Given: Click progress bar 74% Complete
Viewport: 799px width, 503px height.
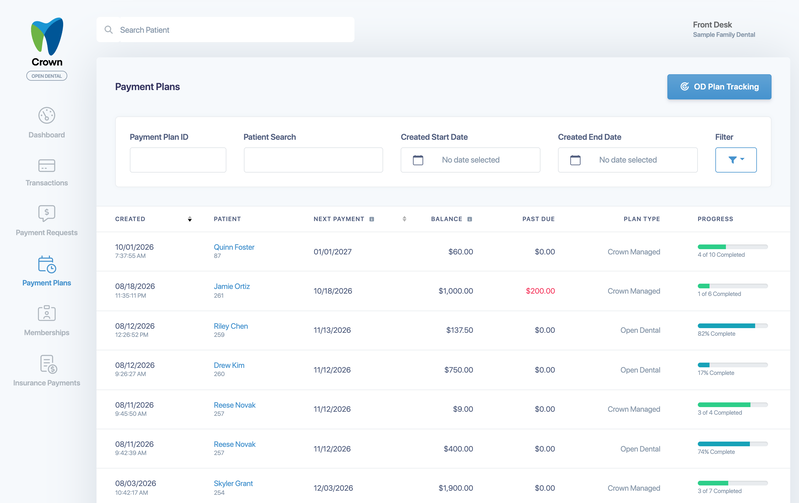Looking at the screenshot, I should [x=733, y=444].
